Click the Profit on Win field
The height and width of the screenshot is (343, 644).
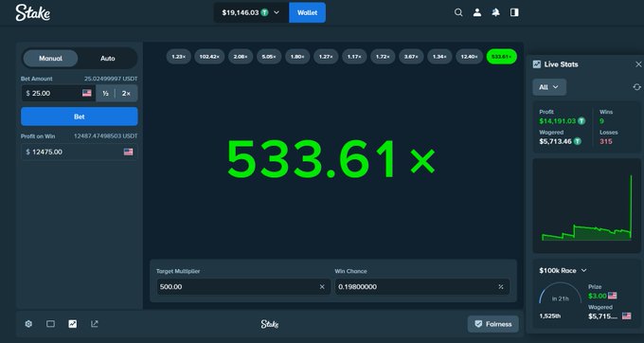tap(80, 152)
